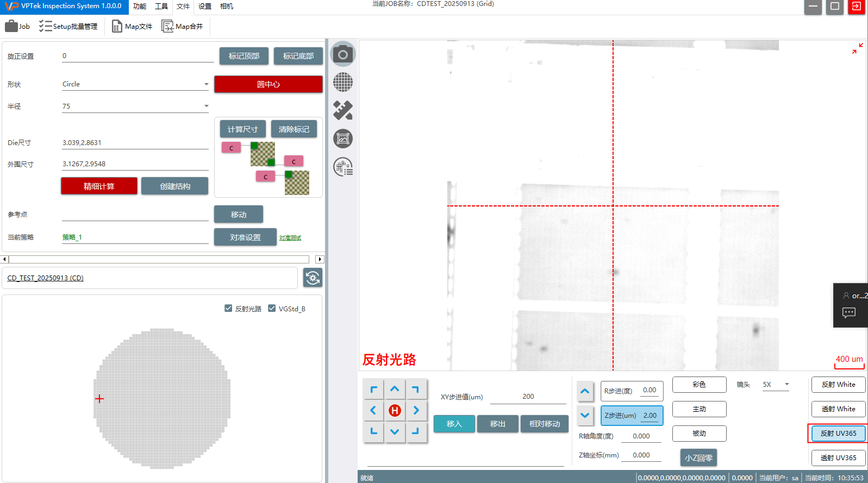The width and height of the screenshot is (868, 483).
Task: Click the camera capture icon
Action: click(343, 54)
